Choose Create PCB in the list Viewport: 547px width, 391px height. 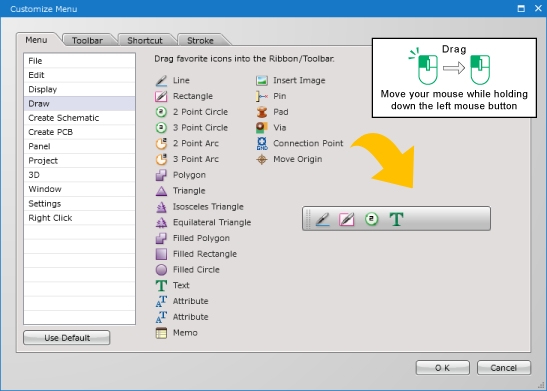click(80, 132)
